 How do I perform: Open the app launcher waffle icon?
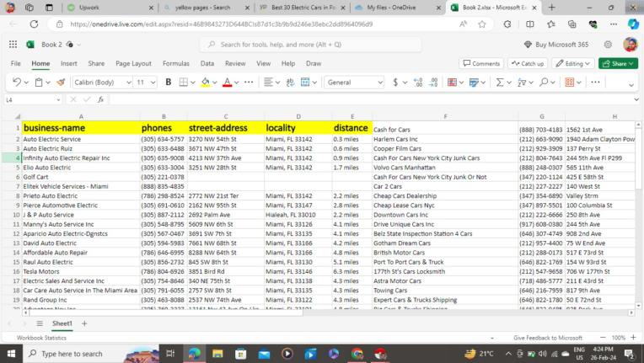pyautogui.click(x=13, y=45)
